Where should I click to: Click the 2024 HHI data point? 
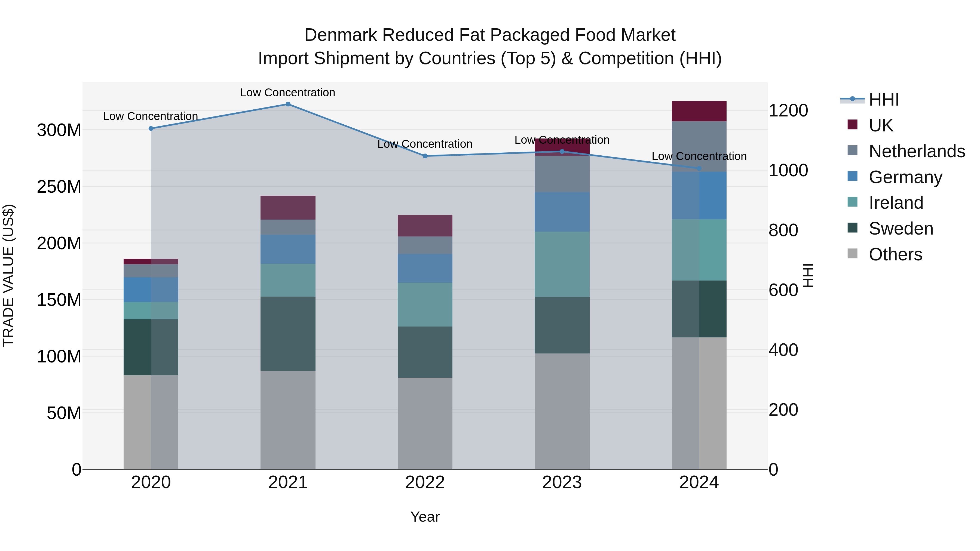click(699, 168)
